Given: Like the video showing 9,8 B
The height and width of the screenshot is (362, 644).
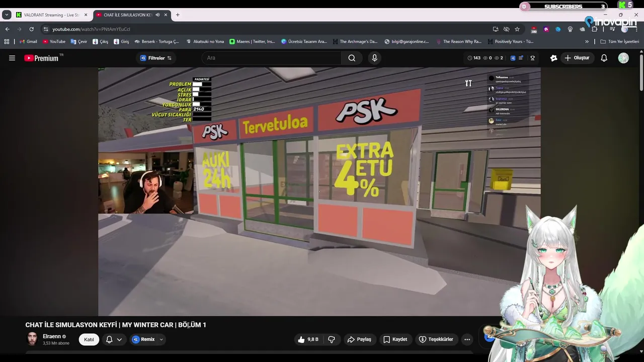Looking at the screenshot, I should click(x=308, y=339).
